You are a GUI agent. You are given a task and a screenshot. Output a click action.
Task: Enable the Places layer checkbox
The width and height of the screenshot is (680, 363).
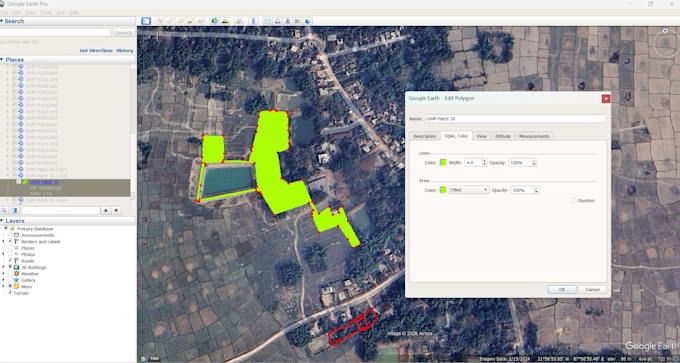pyautogui.click(x=10, y=248)
